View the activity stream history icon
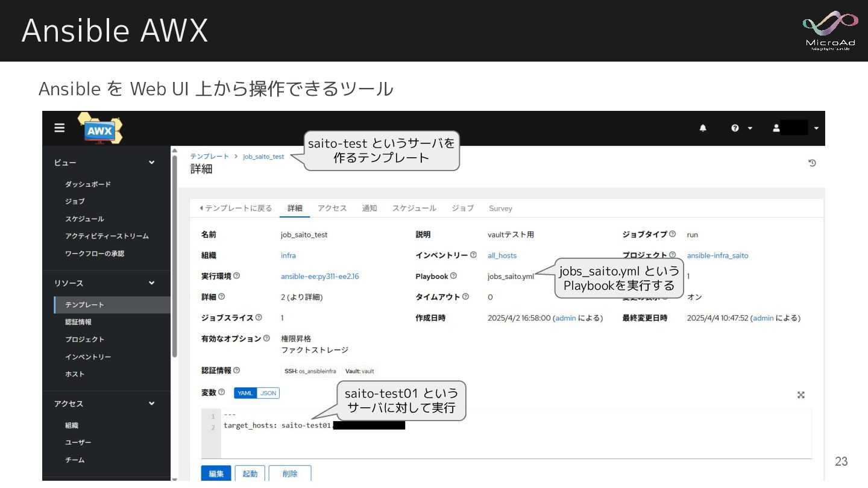The width and height of the screenshot is (868, 488). pos(812,163)
